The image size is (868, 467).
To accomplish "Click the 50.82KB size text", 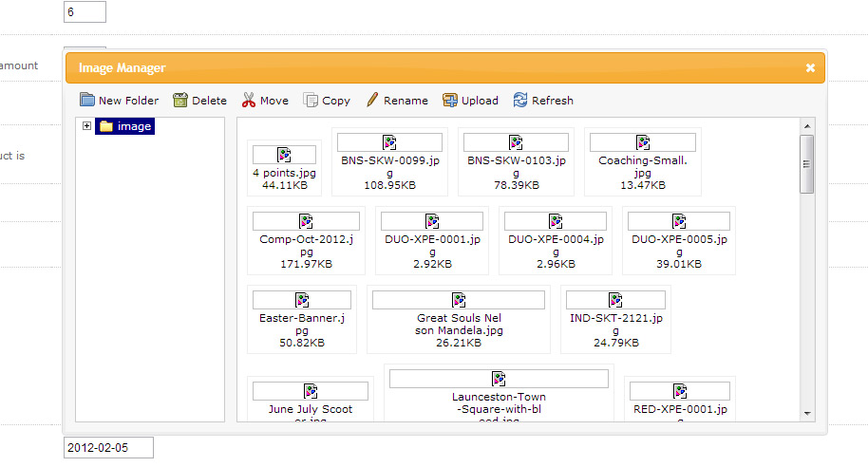I will coord(302,343).
